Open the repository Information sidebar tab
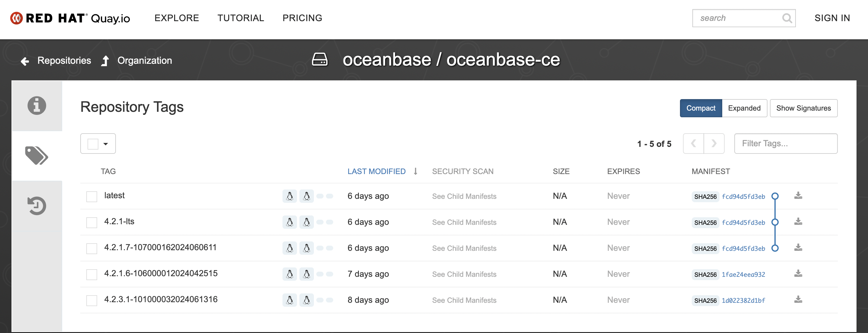Image resolution: width=868 pixels, height=333 pixels. coord(37,105)
